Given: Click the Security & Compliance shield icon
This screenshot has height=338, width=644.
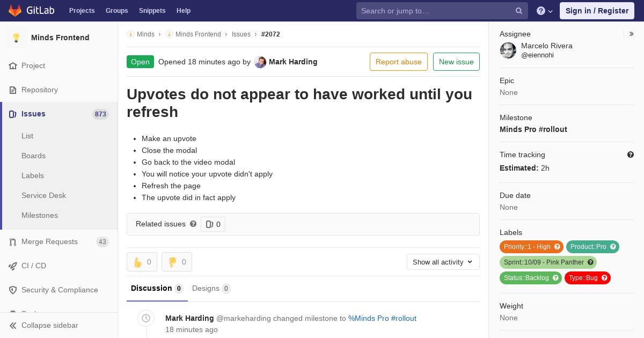Looking at the screenshot, I should 13,290.
